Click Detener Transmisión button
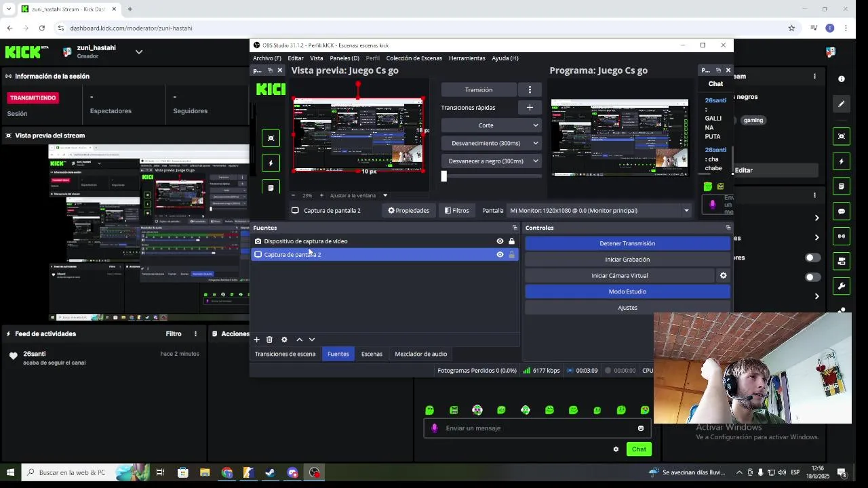Screen dimensions: 868x488 click(x=627, y=243)
